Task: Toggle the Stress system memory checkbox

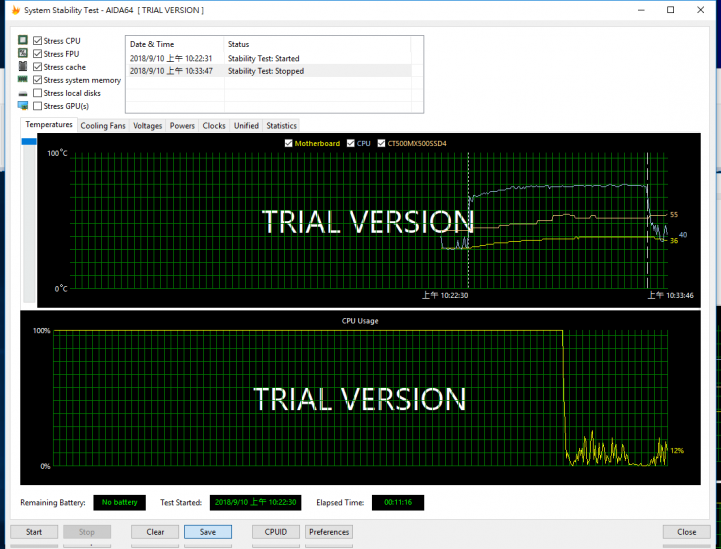Action: click(37, 80)
